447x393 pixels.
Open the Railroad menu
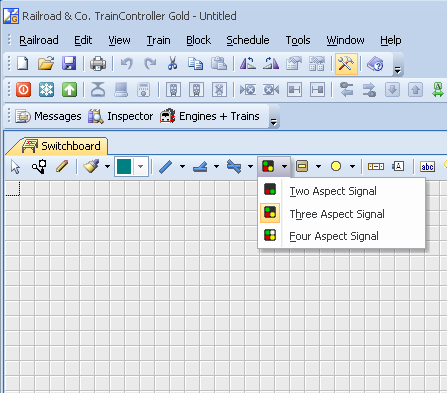(x=39, y=40)
